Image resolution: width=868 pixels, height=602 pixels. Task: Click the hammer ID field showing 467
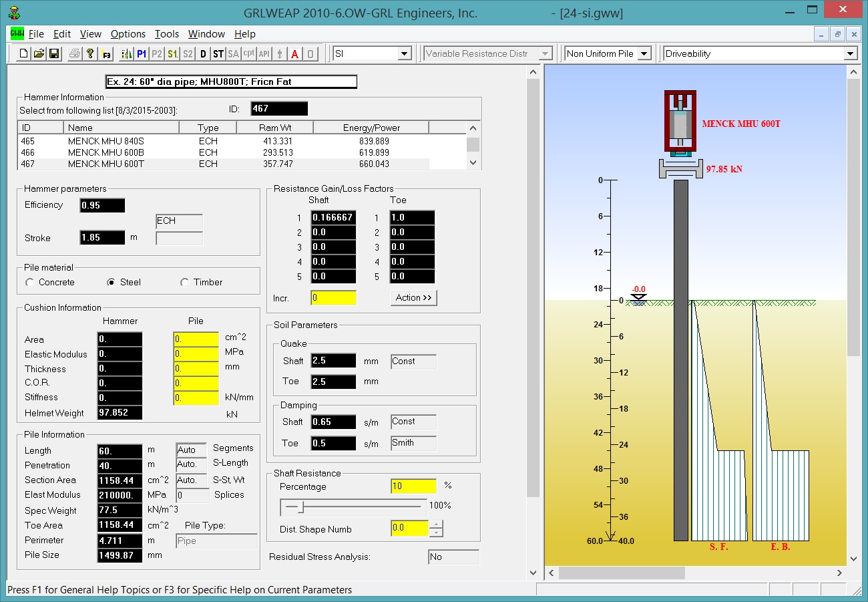pos(279,109)
